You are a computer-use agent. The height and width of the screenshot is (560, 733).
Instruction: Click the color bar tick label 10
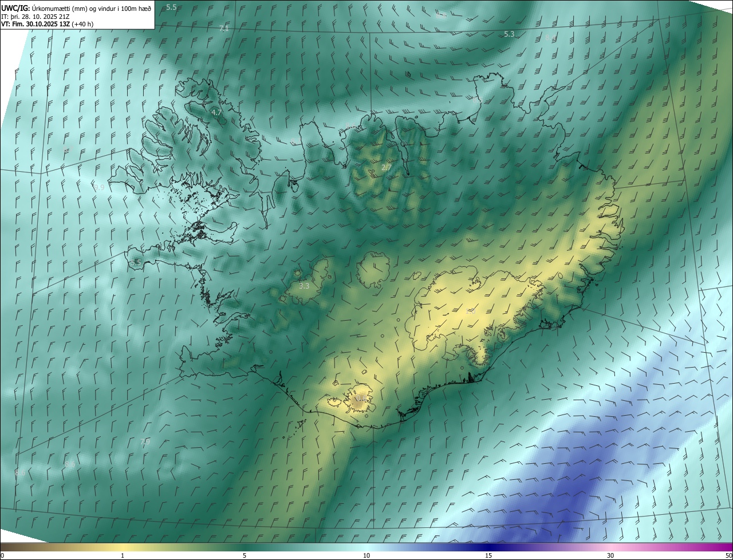366,555
